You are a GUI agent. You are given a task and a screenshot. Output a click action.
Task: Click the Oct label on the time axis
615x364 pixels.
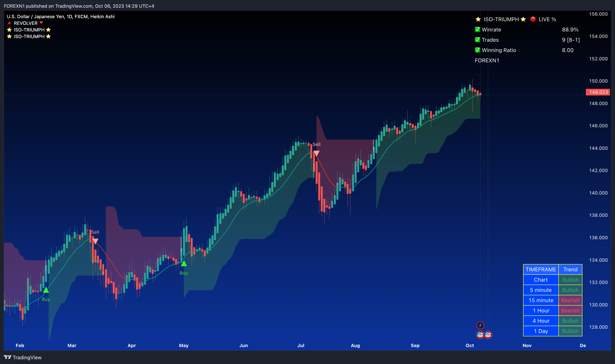[470, 345]
